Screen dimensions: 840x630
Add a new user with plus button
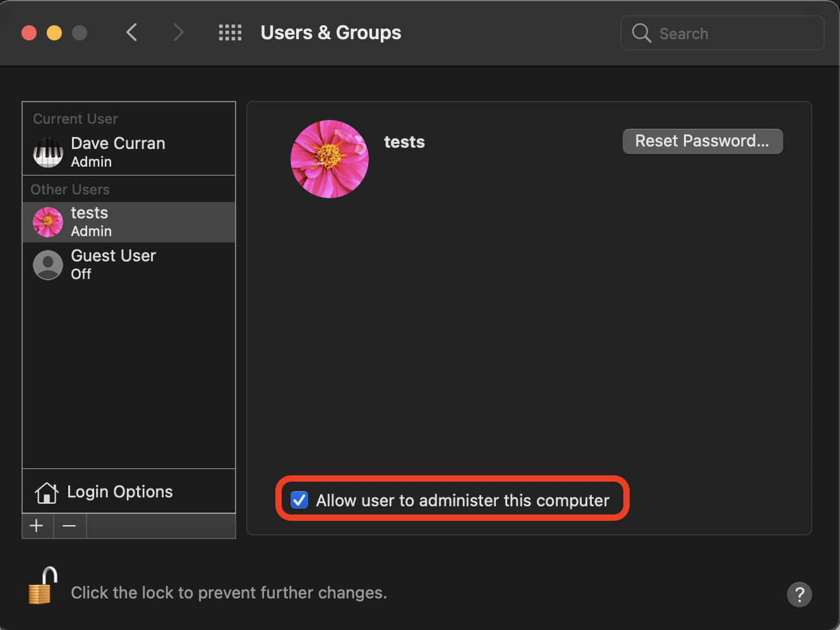tap(37, 526)
